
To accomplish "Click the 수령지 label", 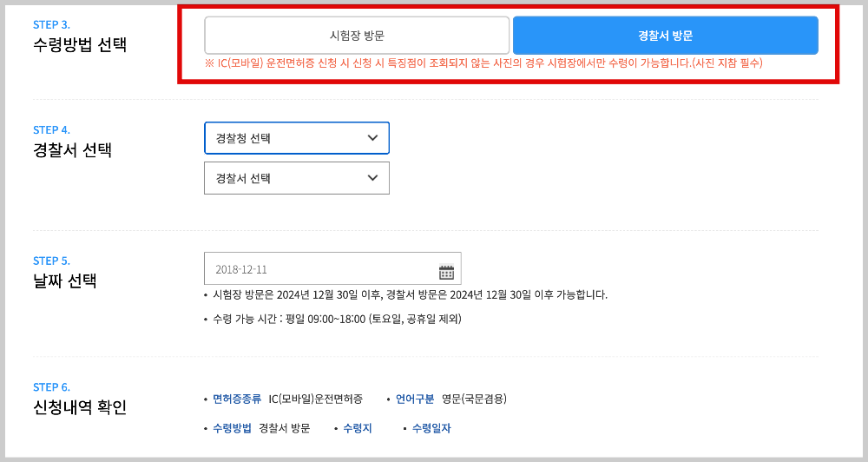I will [x=358, y=428].
